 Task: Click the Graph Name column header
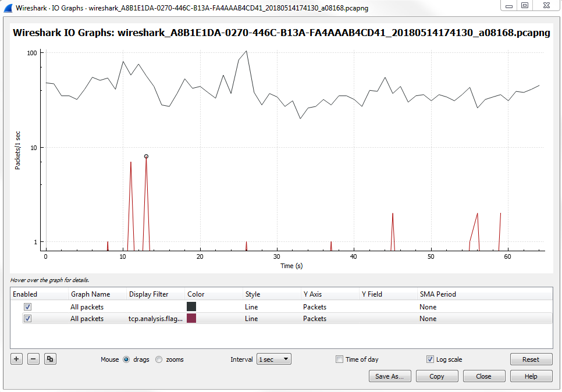tap(97, 294)
